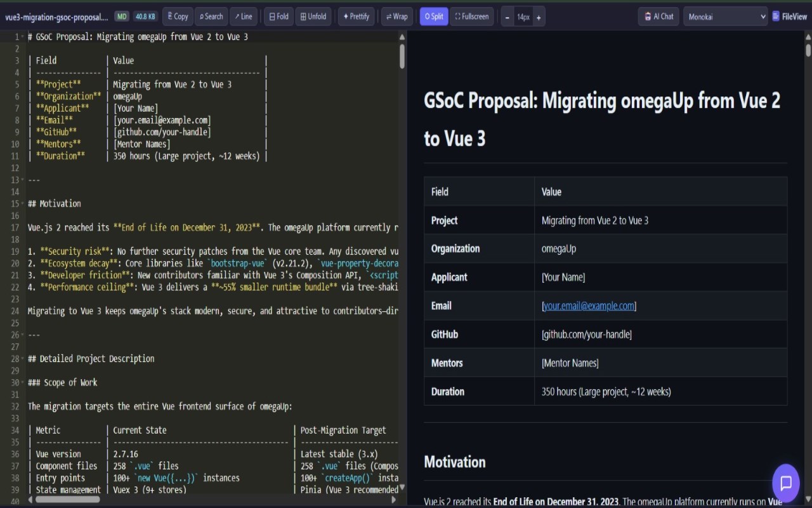Click the scroll up arrow in the editor
Image resolution: width=812 pixels, height=508 pixels.
[x=402, y=36]
